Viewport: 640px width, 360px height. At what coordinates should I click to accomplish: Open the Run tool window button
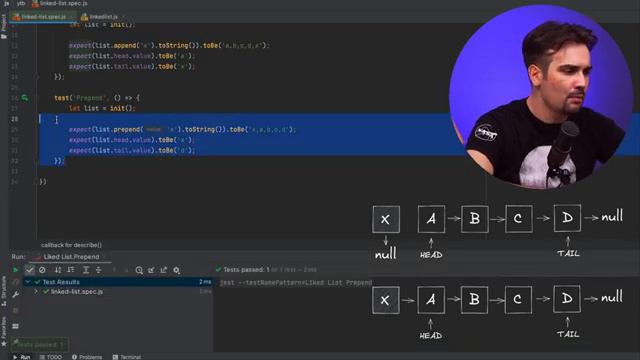22,357
